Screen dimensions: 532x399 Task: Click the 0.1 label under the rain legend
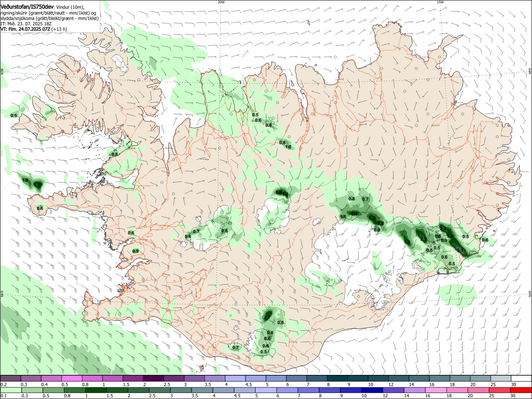(3, 396)
